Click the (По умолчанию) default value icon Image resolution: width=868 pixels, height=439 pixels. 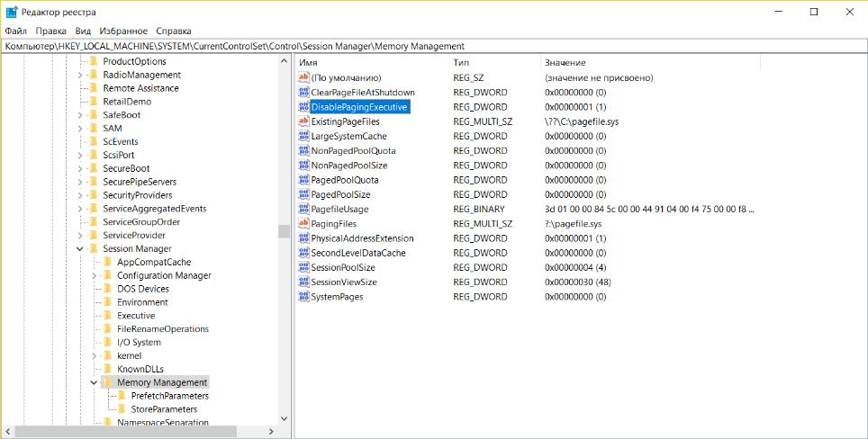click(303, 78)
